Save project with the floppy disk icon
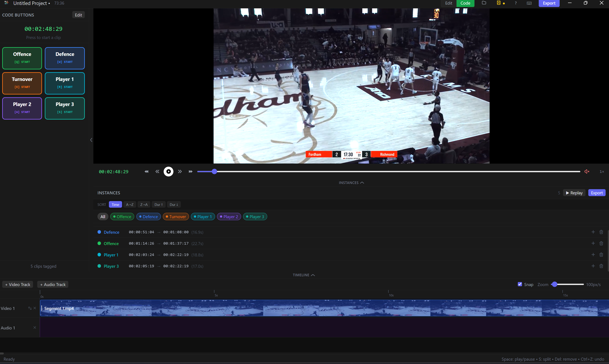Viewport: 609px width, 364px height. [x=499, y=3]
